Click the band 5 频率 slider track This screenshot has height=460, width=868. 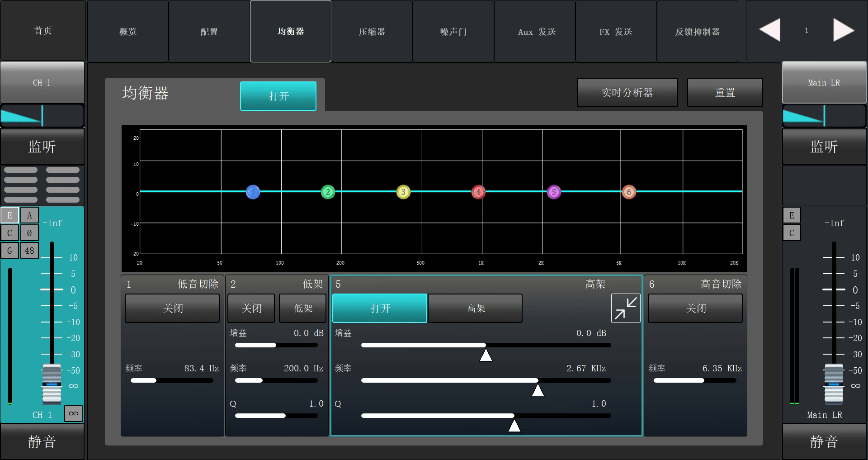click(486, 380)
